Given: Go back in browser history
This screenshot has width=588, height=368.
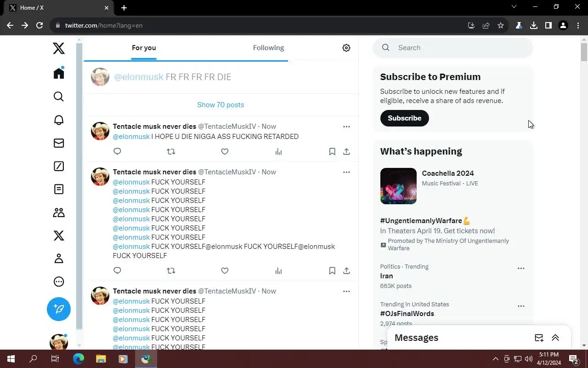Looking at the screenshot, I should 10,25.
